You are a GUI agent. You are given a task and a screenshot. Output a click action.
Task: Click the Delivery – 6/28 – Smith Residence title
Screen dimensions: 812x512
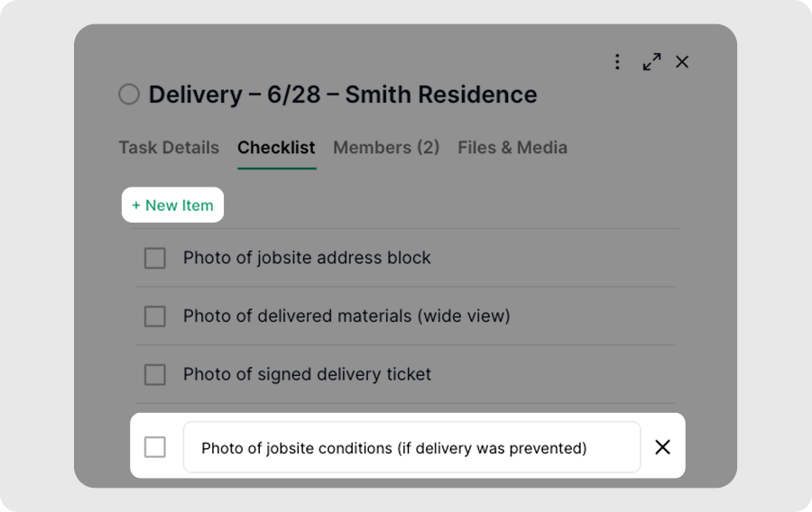(x=343, y=95)
